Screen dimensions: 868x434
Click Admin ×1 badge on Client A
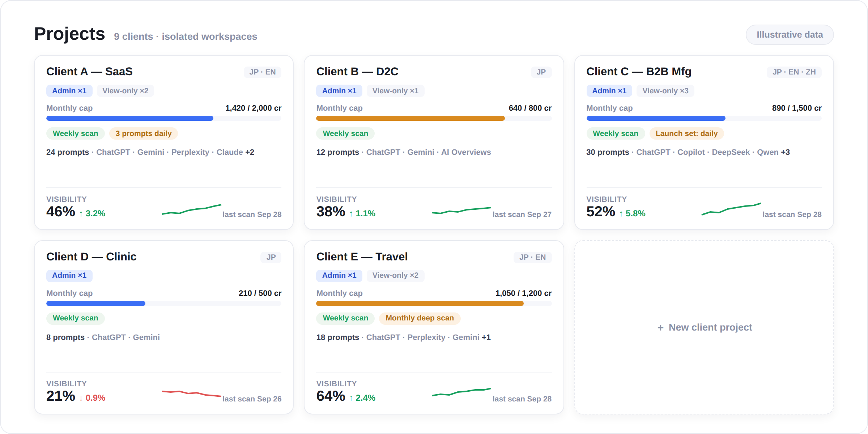point(69,91)
